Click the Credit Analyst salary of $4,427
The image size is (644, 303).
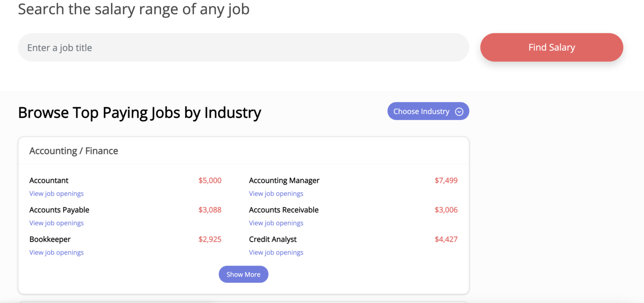446,239
